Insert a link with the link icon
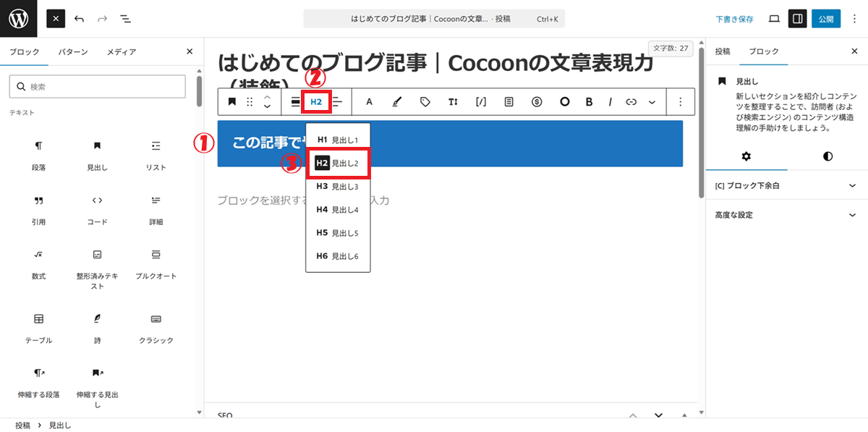Screen dimensions: 868x432 point(631,102)
